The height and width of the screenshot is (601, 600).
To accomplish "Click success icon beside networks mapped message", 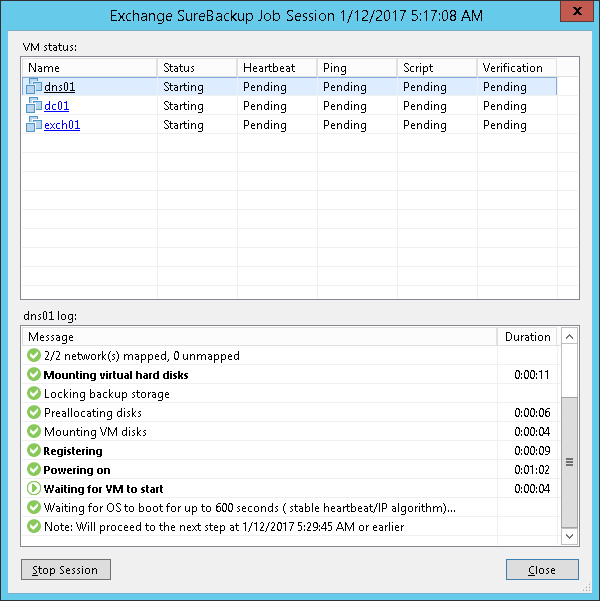I will pyautogui.click(x=34, y=355).
